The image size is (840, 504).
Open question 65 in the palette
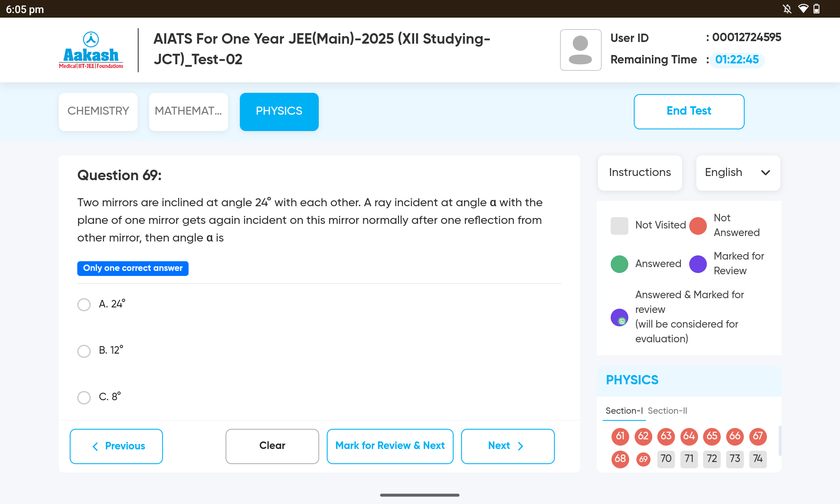click(712, 436)
